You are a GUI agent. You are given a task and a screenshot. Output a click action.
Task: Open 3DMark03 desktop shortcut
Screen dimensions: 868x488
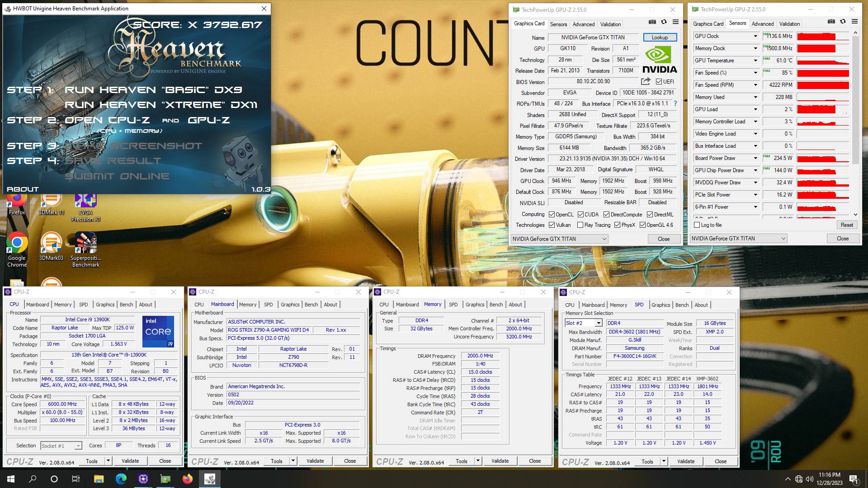pos(51,247)
